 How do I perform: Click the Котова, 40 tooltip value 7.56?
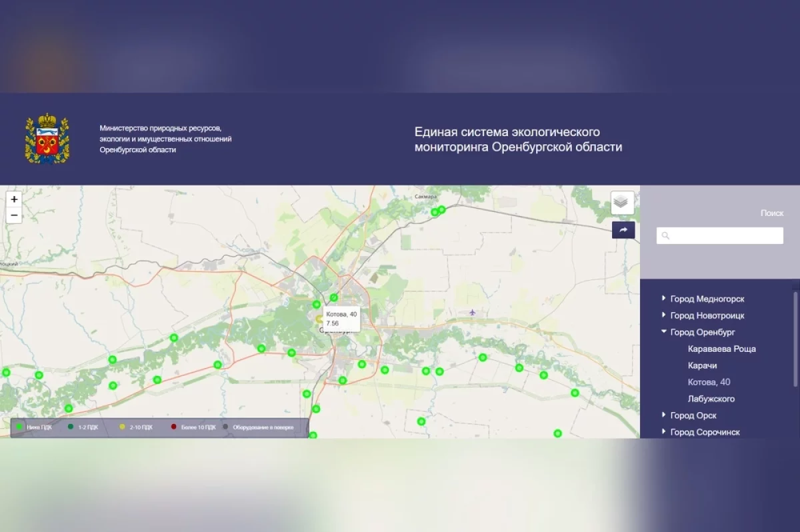[x=333, y=323]
